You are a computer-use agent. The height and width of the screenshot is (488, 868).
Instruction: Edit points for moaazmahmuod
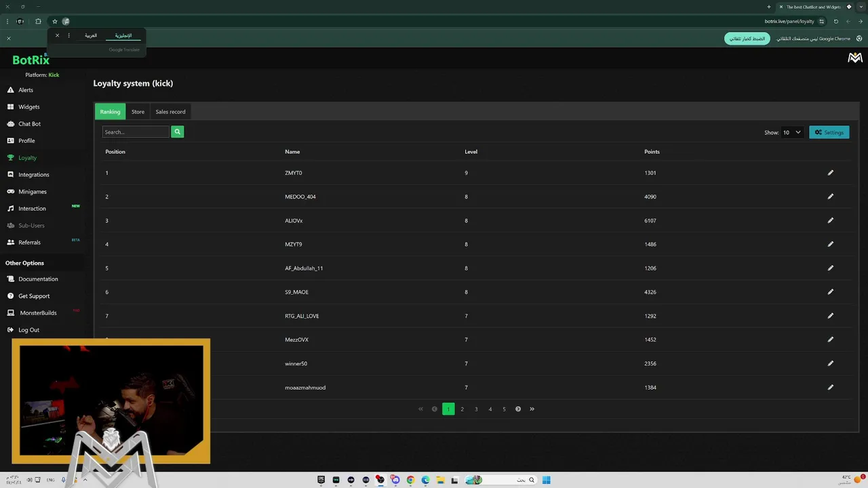point(830,388)
